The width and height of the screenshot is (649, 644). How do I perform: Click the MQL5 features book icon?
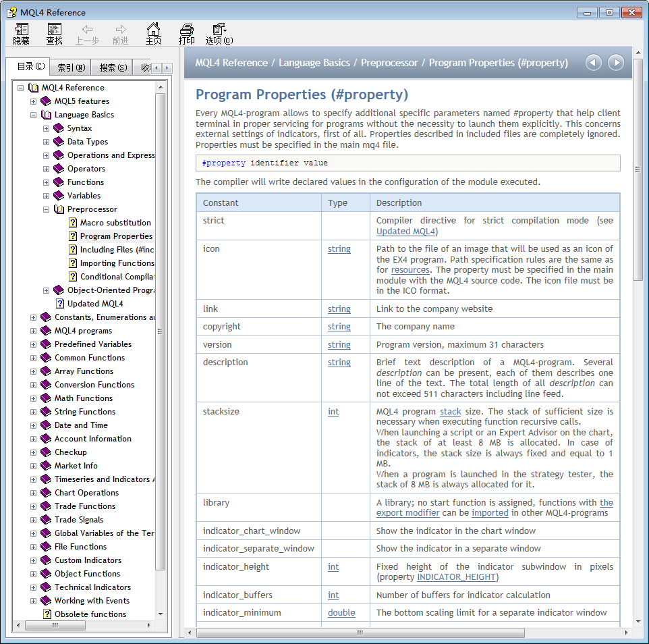click(46, 101)
